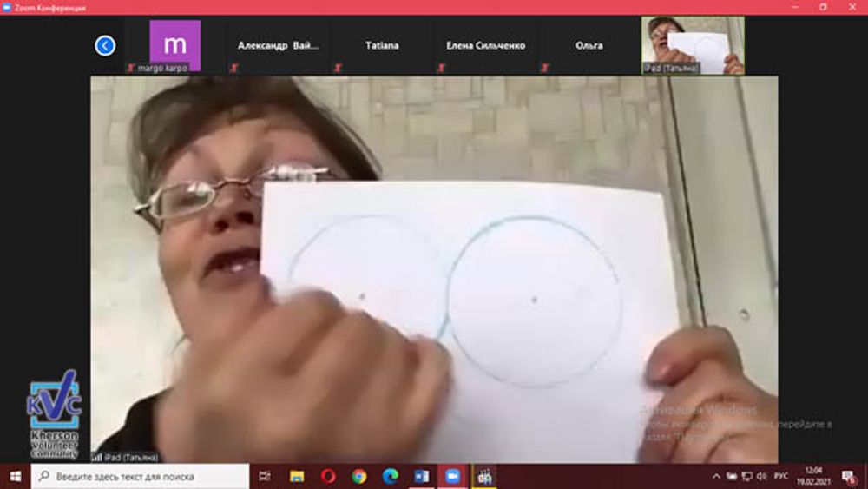This screenshot has width=868, height=489.
Task: Open network status tray icon
Action: click(x=747, y=476)
